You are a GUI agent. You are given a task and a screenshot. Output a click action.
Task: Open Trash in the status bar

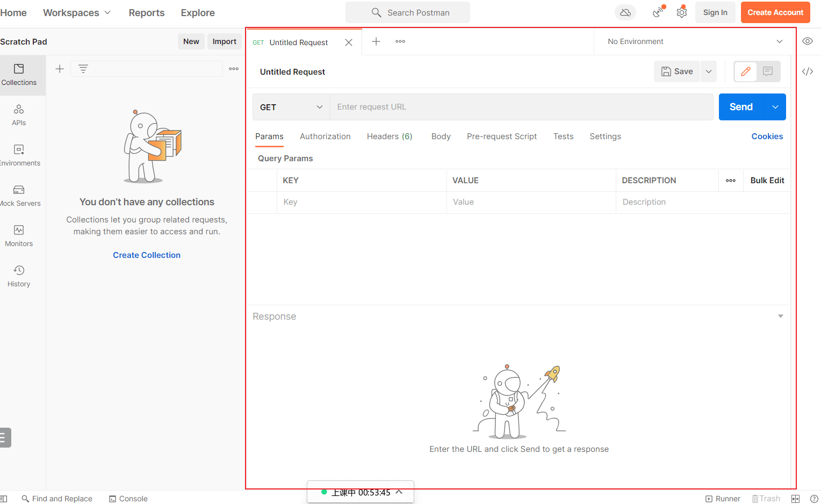click(x=766, y=499)
